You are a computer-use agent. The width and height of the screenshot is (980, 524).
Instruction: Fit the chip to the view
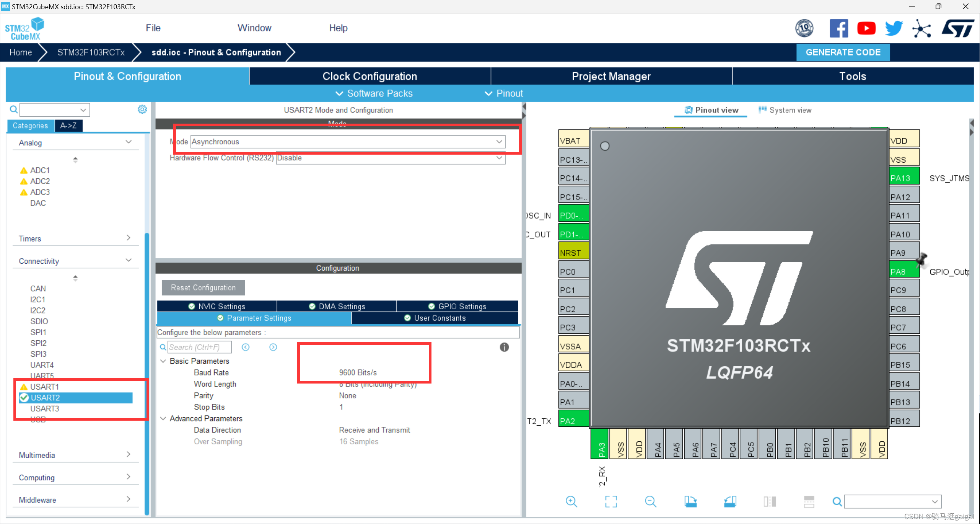[x=611, y=501]
